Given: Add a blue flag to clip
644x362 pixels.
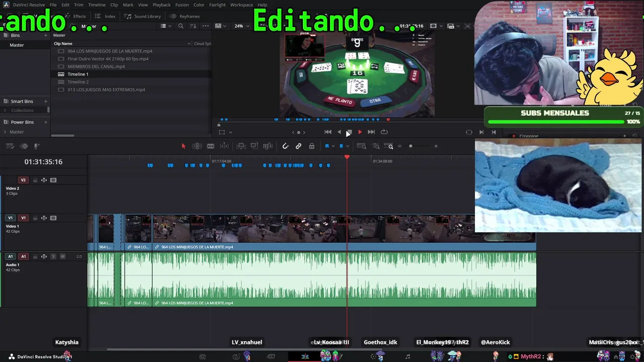Looking at the screenshot, I should coord(327,146).
